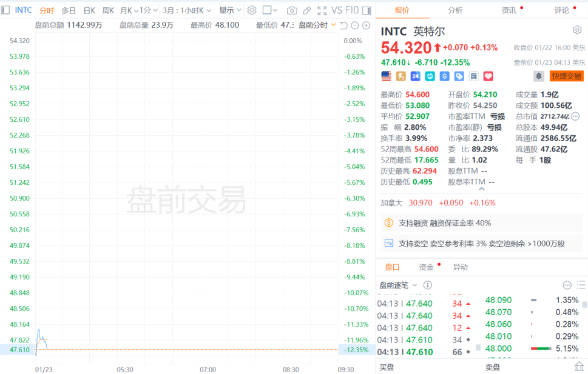Select the pencil drawing tool
This screenshot has width=588, height=374.
coord(307,10)
